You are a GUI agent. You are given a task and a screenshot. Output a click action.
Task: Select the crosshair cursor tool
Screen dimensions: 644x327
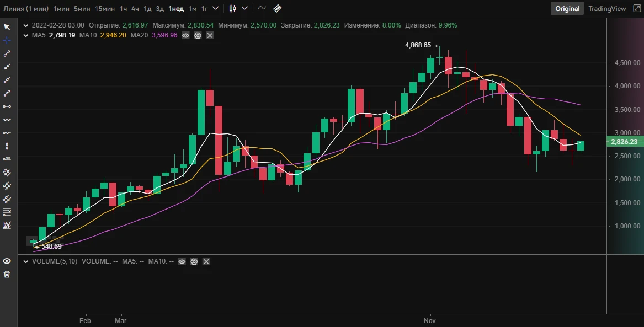[7, 40]
